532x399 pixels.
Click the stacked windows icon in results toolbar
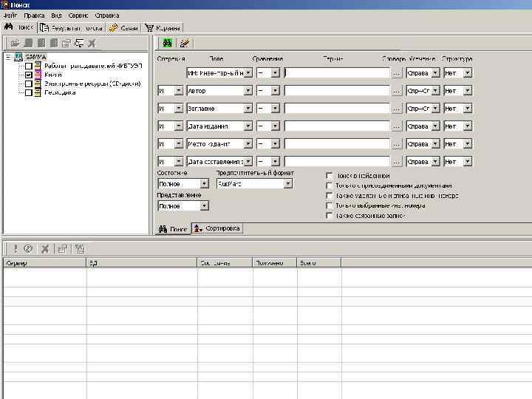coord(63,249)
